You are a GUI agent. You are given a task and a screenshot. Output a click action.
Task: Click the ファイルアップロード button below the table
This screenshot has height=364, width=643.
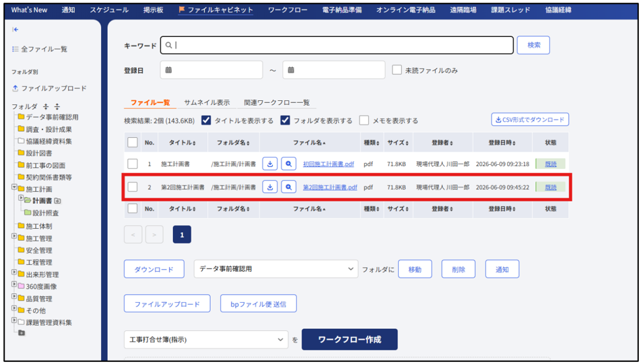coord(167,303)
